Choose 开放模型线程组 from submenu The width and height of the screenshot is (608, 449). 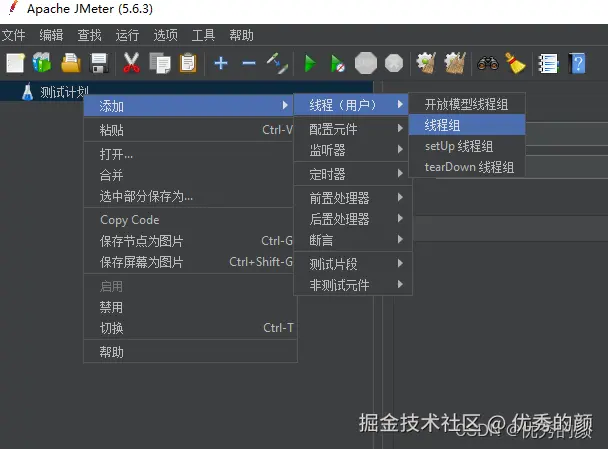click(467, 104)
